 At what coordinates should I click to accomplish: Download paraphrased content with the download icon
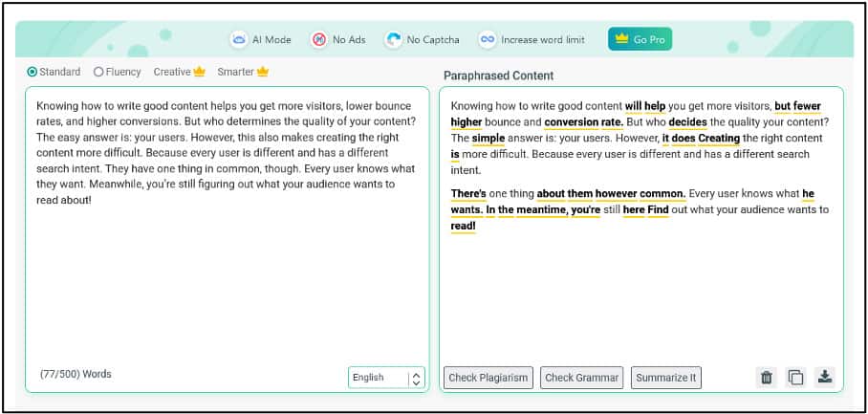click(825, 378)
